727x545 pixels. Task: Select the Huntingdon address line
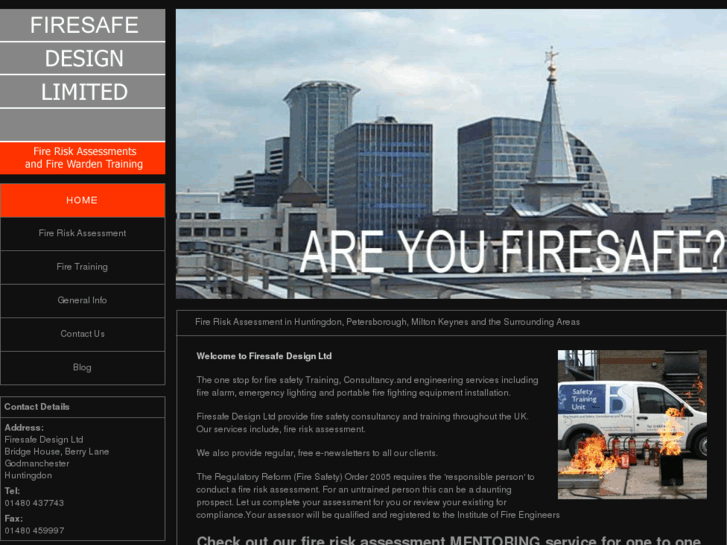pyautogui.click(x=28, y=475)
